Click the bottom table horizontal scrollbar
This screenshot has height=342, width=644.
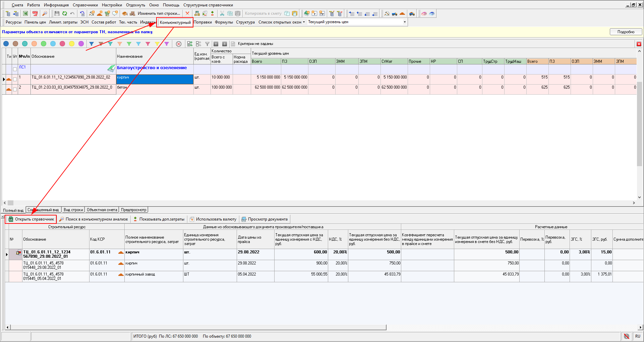(x=198, y=327)
